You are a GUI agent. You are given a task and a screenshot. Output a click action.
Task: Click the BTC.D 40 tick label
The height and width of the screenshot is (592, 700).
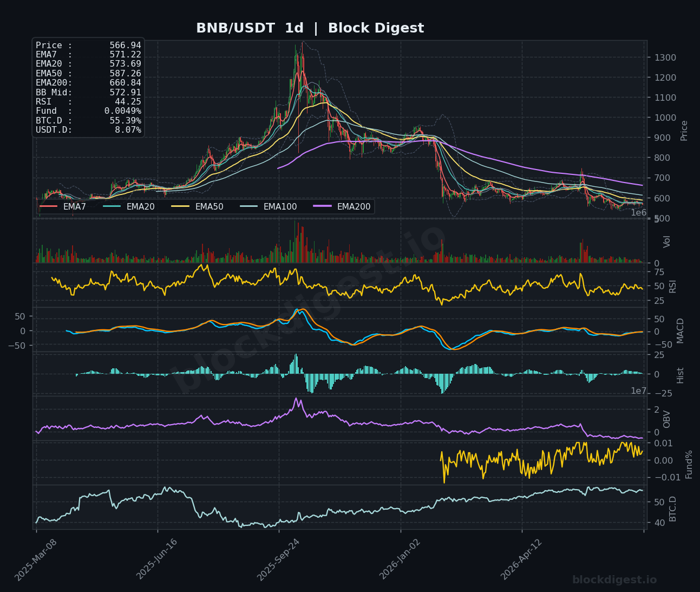point(659,523)
